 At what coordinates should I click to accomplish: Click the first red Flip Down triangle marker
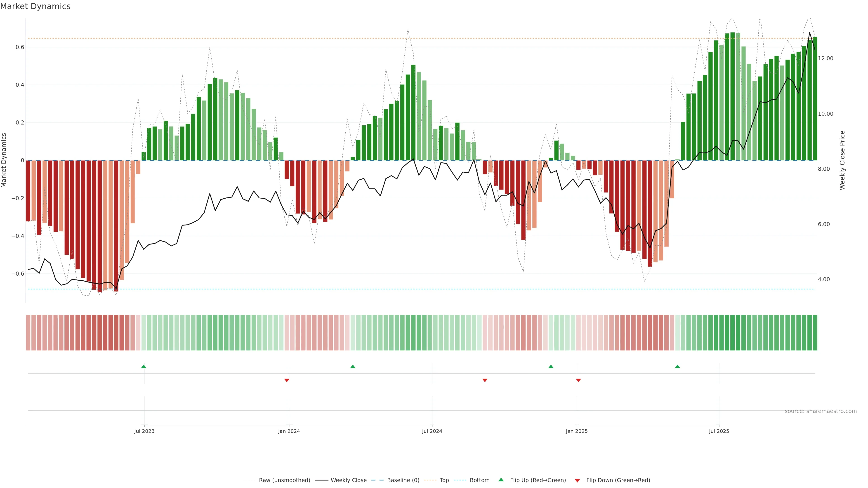coord(287,380)
